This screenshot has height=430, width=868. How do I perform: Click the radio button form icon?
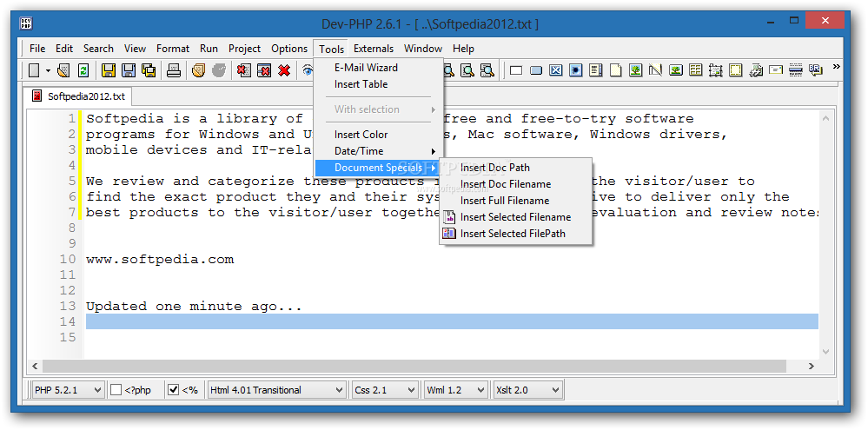576,70
